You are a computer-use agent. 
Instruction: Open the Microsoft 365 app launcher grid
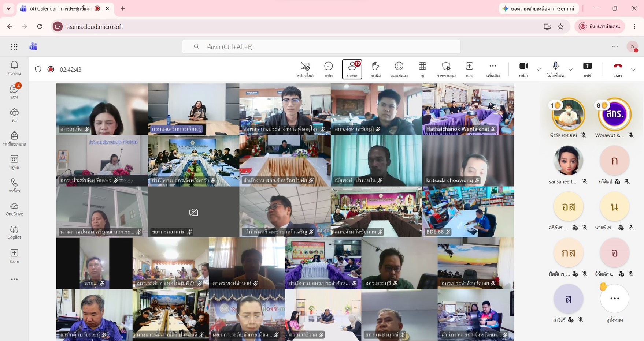tap(14, 46)
